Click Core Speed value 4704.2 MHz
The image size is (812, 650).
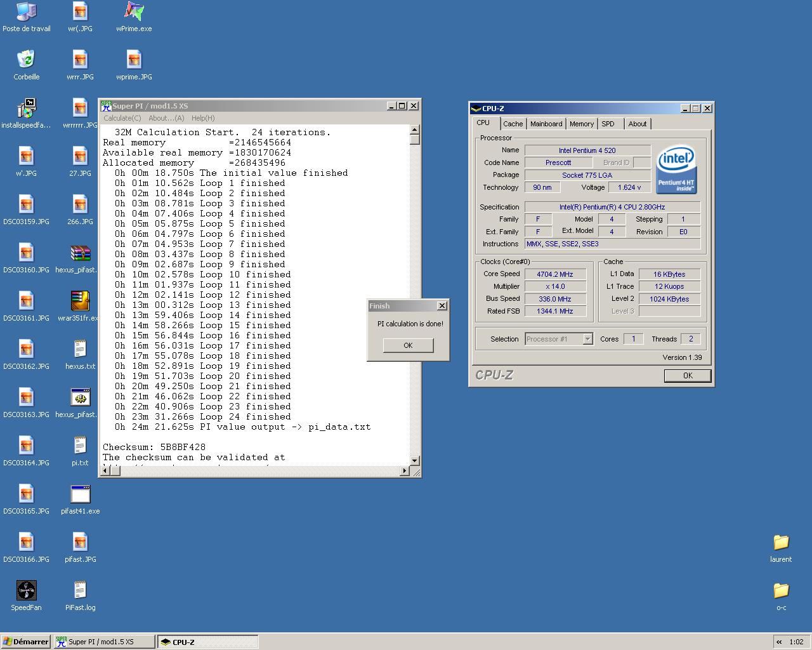554,274
